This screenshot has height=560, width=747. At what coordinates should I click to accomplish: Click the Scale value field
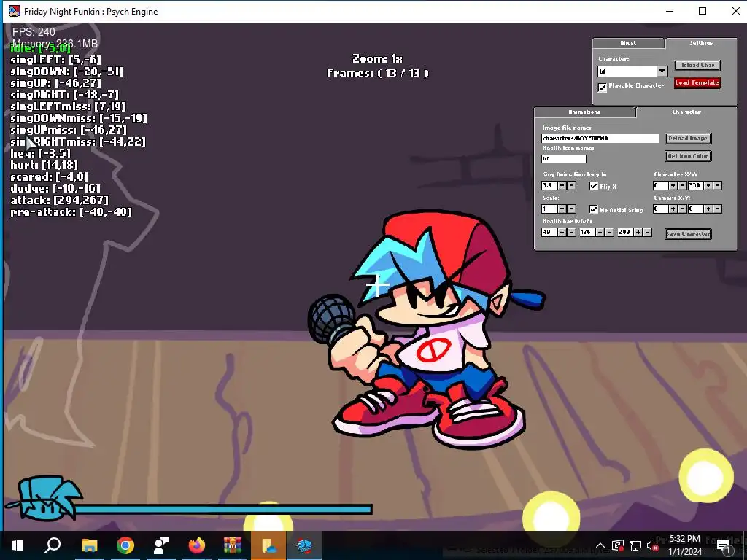pos(549,209)
